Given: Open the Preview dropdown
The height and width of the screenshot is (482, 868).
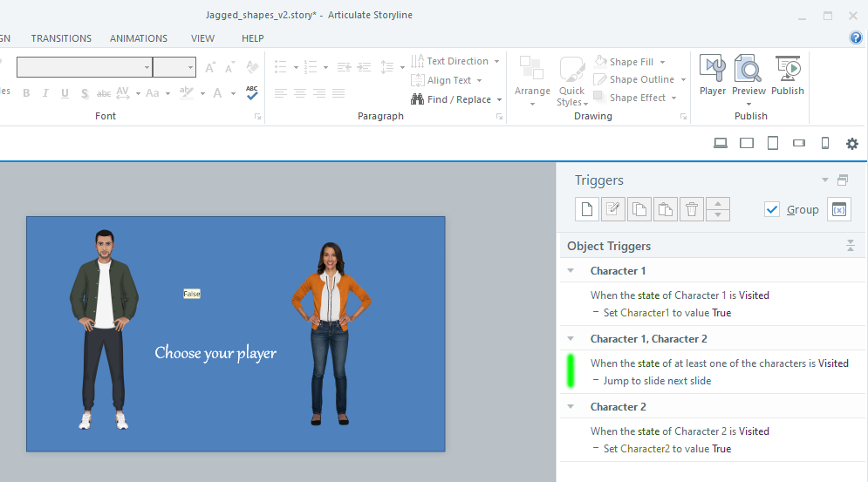Looking at the screenshot, I should (x=748, y=104).
